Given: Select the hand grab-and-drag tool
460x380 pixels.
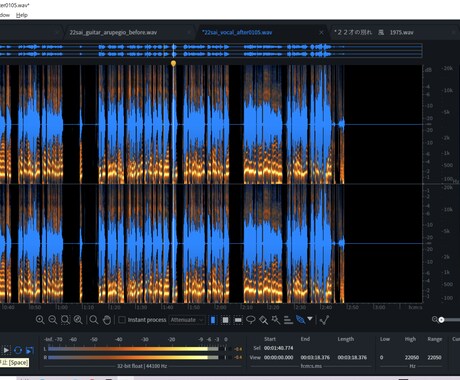Looking at the screenshot, I should 107,320.
